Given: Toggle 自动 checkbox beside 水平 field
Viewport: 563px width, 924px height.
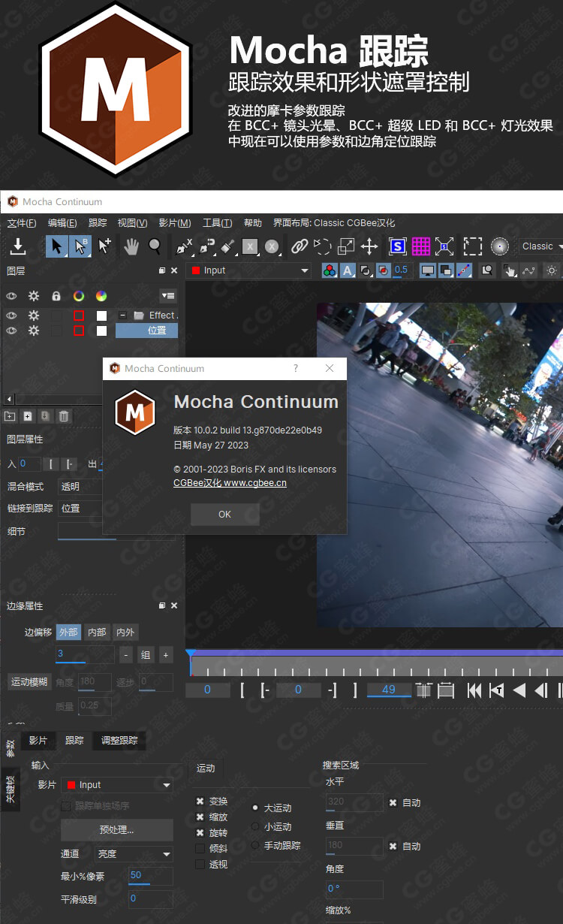Looking at the screenshot, I should [393, 803].
